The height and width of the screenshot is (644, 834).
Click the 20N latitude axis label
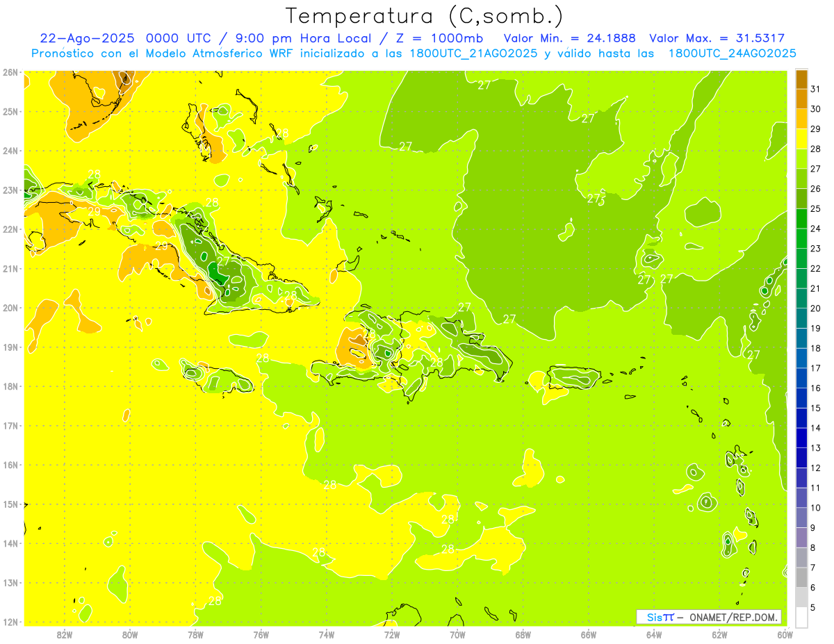pos(10,308)
